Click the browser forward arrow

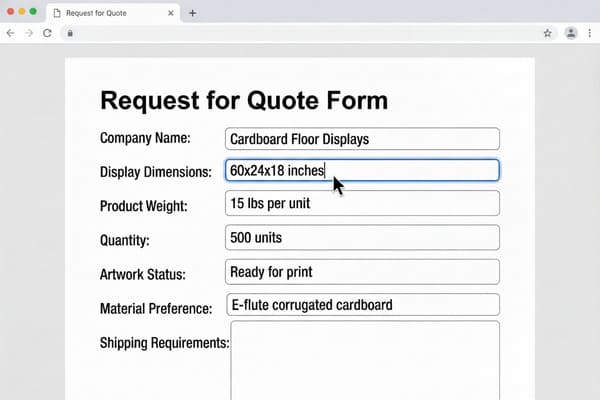(29, 33)
